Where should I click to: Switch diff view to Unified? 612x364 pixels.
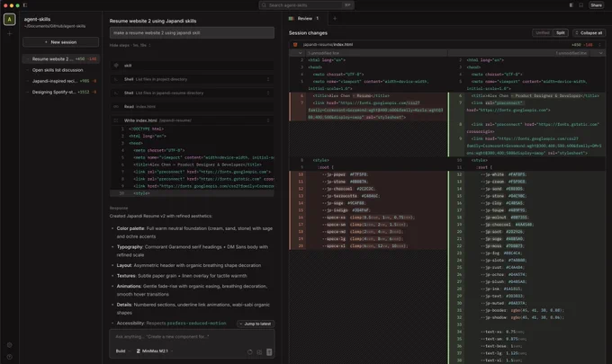[x=542, y=32]
